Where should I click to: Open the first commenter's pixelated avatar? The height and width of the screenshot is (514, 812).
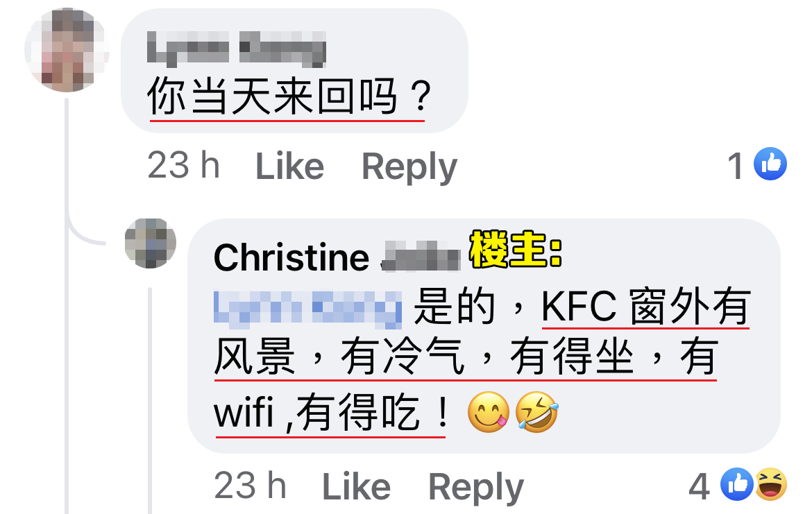click(67, 50)
